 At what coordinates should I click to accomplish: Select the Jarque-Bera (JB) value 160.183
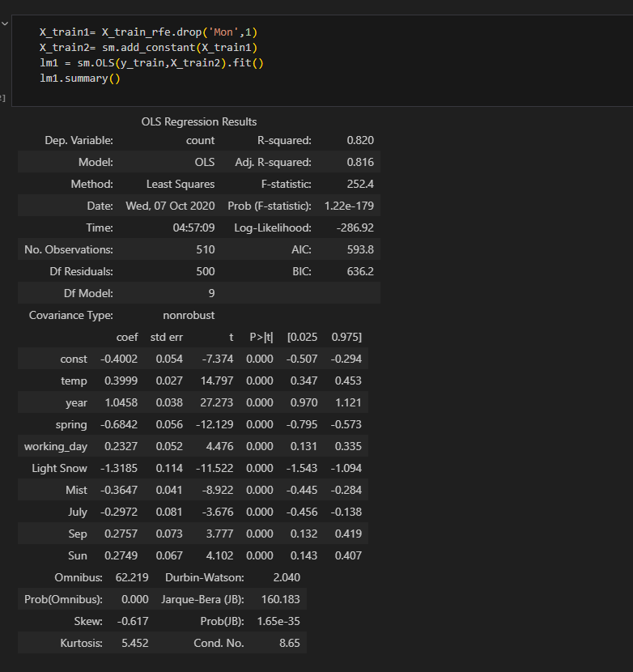[280, 599]
